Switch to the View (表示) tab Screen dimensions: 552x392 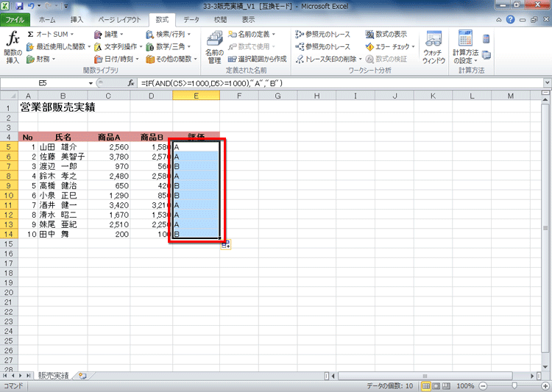click(248, 20)
